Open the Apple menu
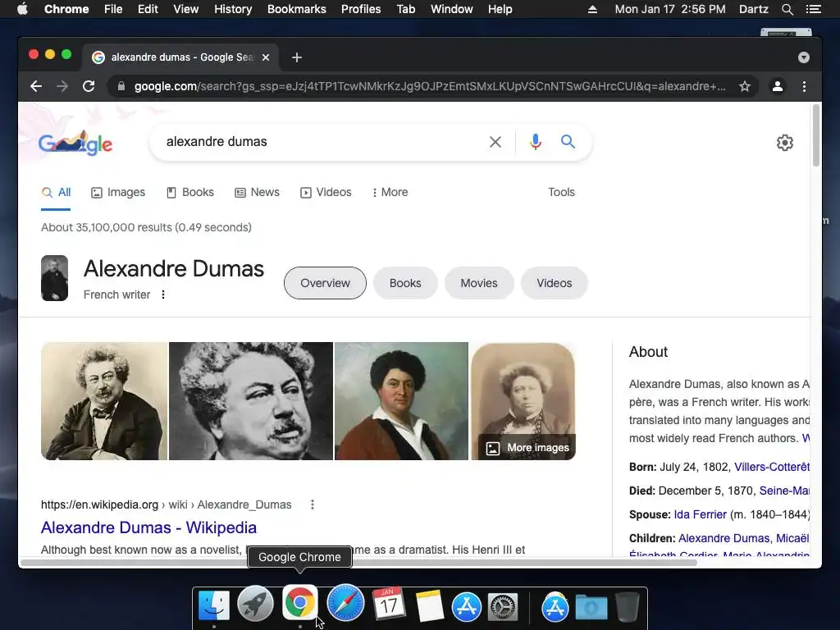 click(x=22, y=9)
